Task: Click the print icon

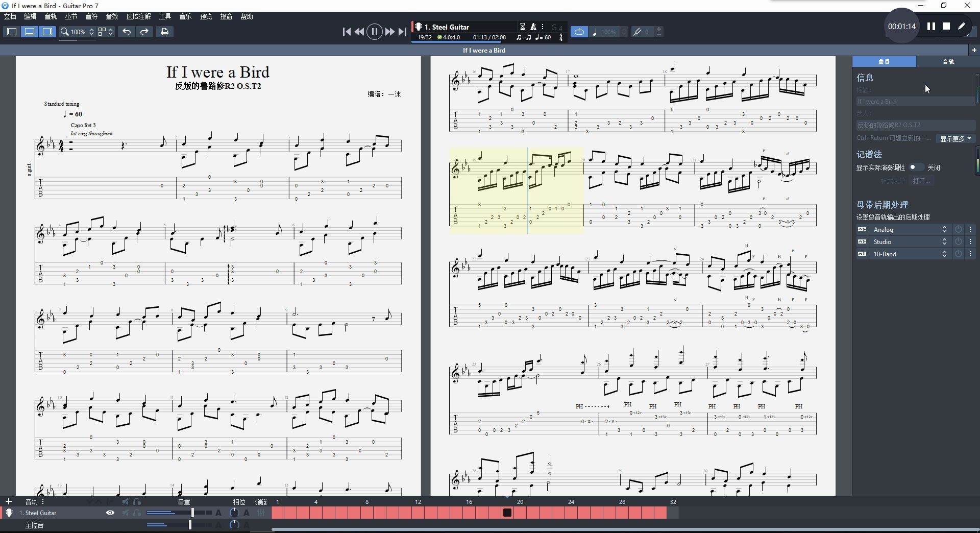Action: (164, 32)
